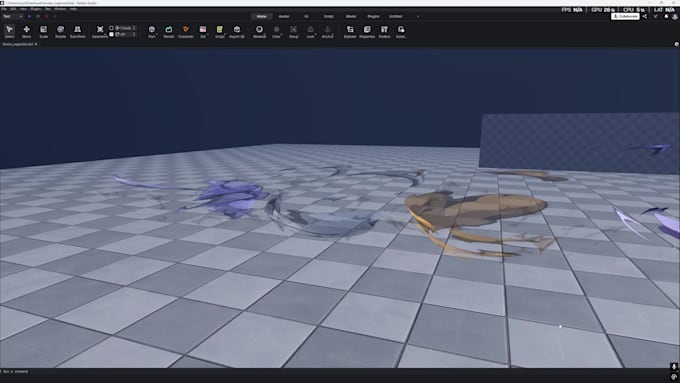The width and height of the screenshot is (680, 383).
Task: Open the Asset Manager panel
Action: [x=401, y=31]
